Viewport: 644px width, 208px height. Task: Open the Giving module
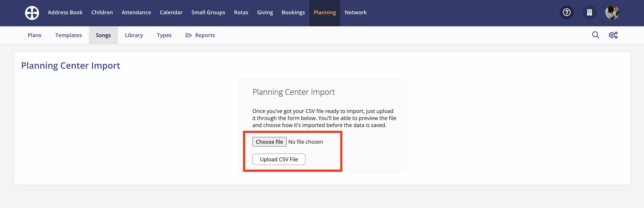click(265, 13)
